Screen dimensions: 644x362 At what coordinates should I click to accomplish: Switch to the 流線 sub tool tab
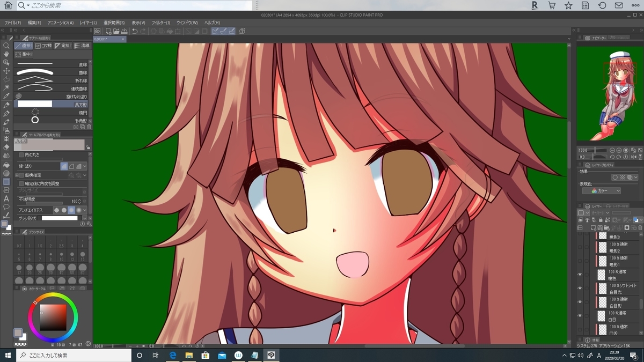[x=82, y=46]
